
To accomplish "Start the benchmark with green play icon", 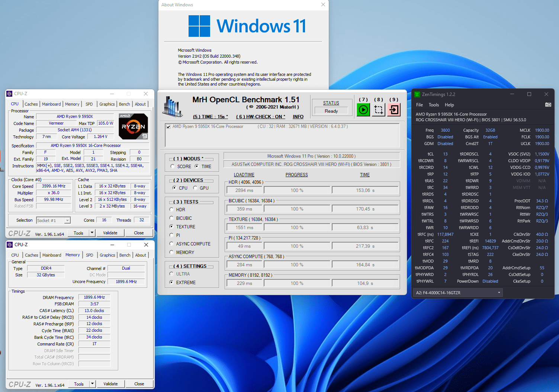I will point(363,110).
